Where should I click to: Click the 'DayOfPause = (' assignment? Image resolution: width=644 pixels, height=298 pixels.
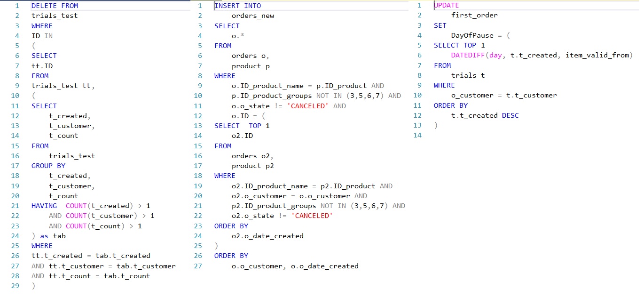(x=481, y=35)
